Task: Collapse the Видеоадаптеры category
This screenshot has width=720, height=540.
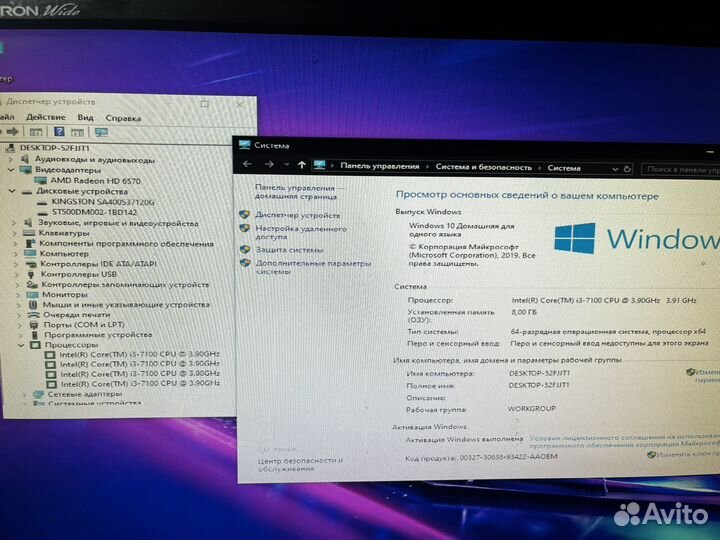Action: pyautogui.click(x=10, y=170)
